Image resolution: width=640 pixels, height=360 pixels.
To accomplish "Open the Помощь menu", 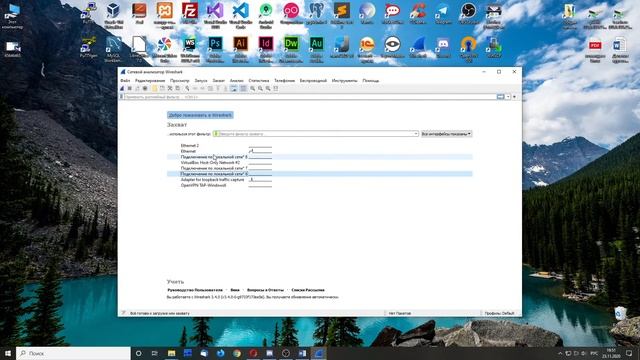I will tap(371, 80).
